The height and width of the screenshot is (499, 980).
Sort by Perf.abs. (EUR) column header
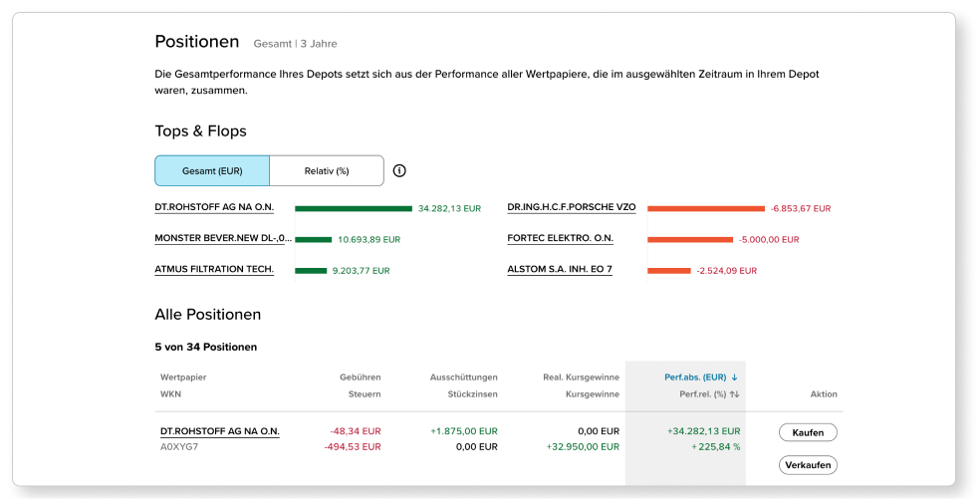[x=695, y=377]
